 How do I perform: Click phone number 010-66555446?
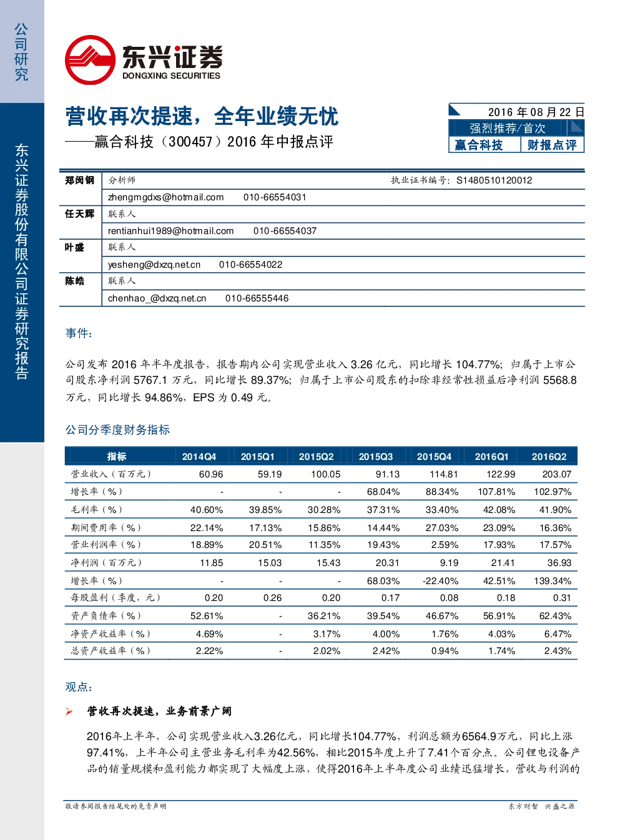point(257,298)
